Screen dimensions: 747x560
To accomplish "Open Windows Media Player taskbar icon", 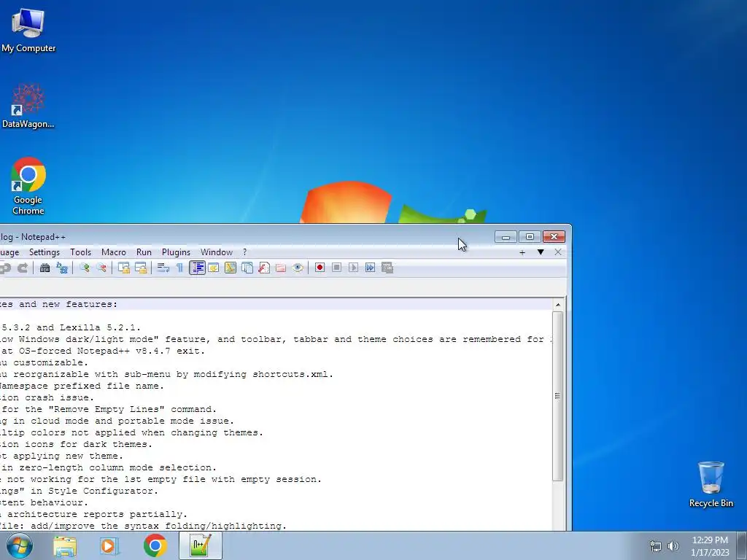I will coord(109,545).
